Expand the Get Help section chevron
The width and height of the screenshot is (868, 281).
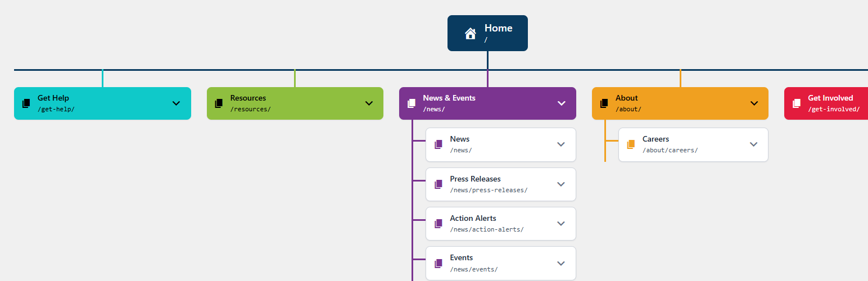(x=176, y=103)
